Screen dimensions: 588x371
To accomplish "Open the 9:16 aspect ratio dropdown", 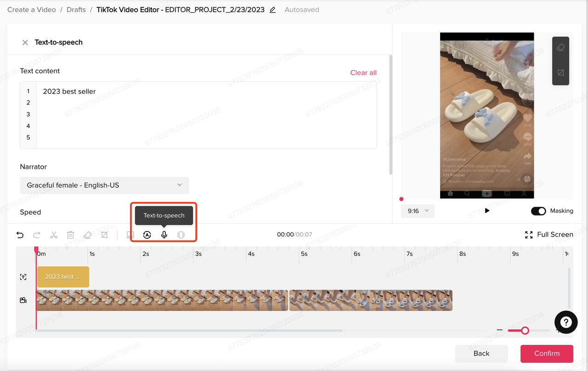I will point(417,211).
